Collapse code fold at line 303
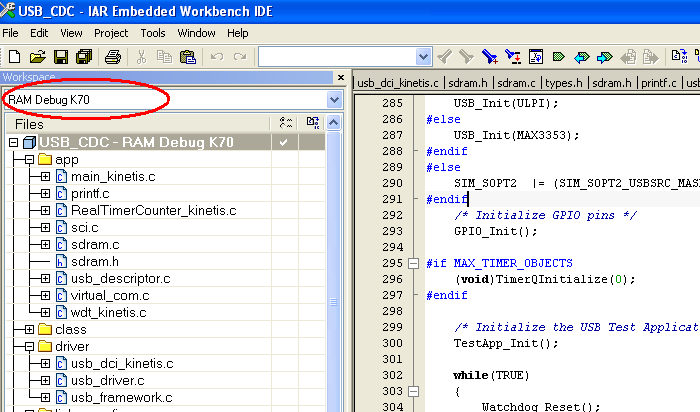This screenshot has height=412, width=700. click(x=413, y=391)
